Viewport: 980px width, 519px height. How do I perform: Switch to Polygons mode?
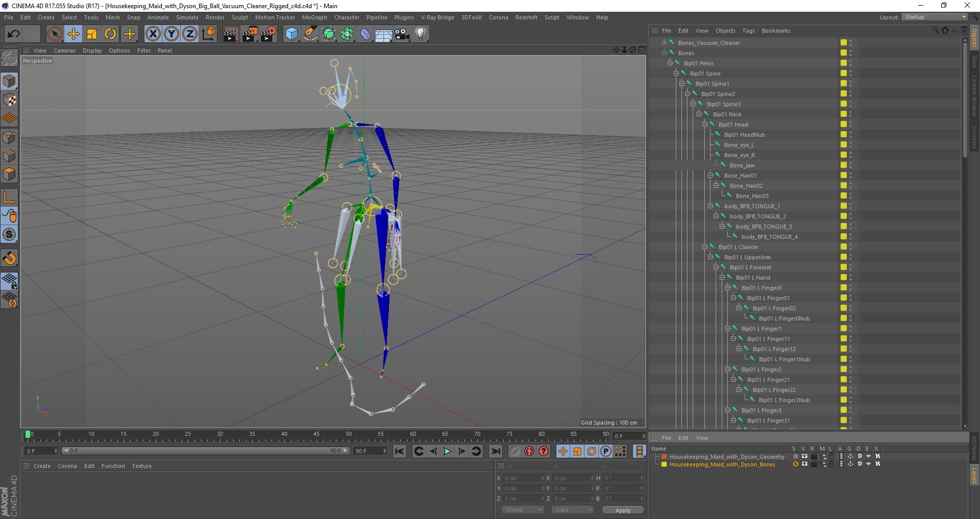9,174
